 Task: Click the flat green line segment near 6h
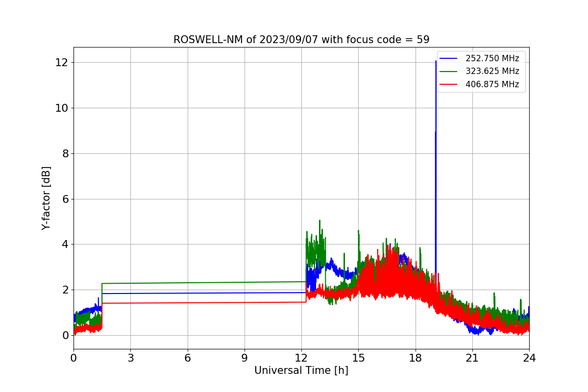[x=188, y=283]
